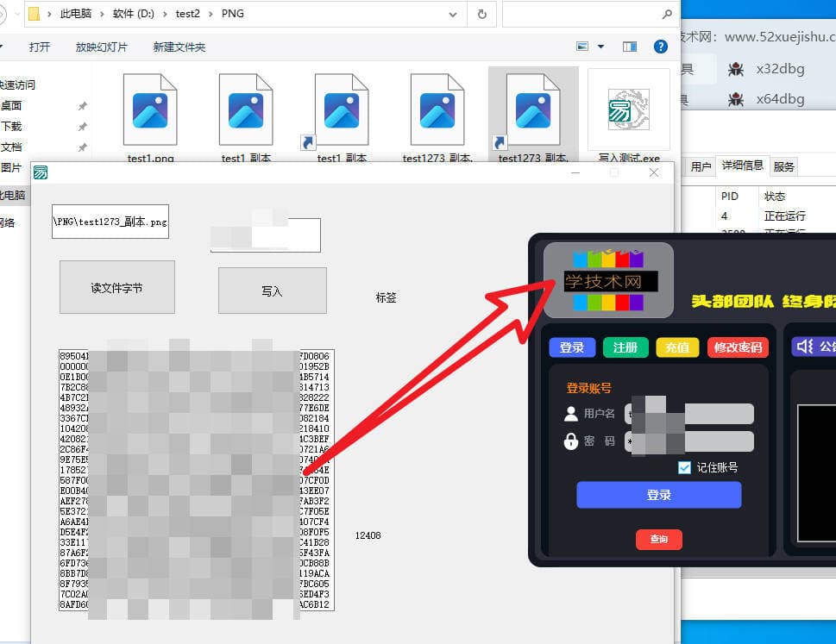Click the x64dbg bug icon
Viewport: 836px width, 644px height.
tap(735, 98)
